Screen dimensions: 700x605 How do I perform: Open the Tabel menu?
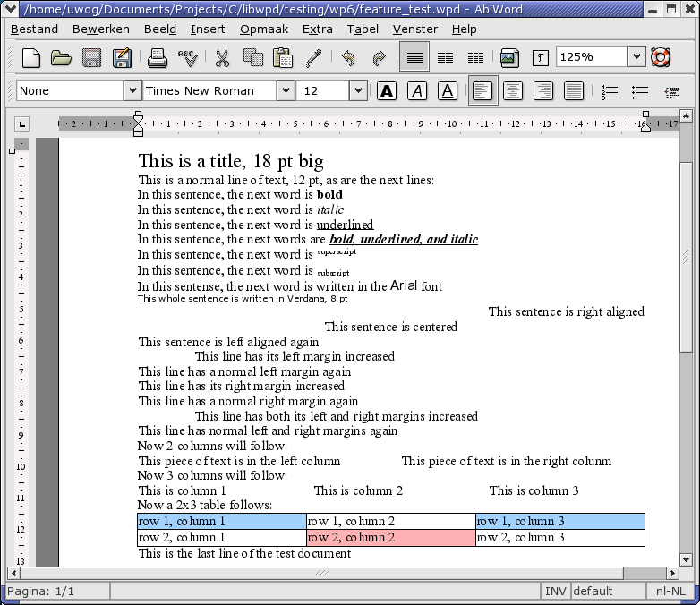pos(363,29)
